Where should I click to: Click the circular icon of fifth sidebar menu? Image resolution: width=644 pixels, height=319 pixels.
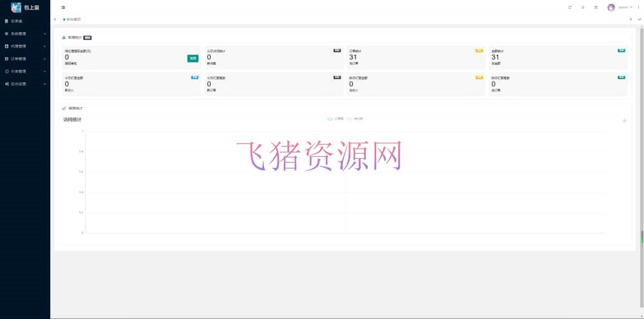[6, 71]
